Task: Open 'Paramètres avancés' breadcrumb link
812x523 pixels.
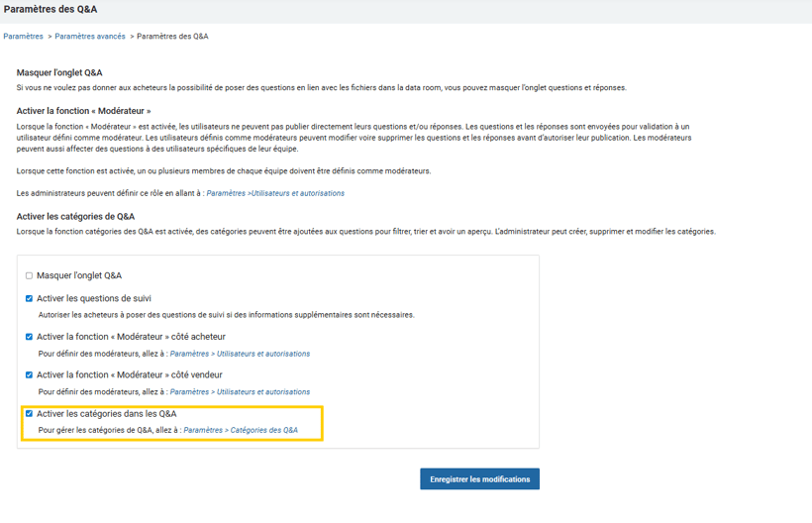Action: [x=90, y=37]
